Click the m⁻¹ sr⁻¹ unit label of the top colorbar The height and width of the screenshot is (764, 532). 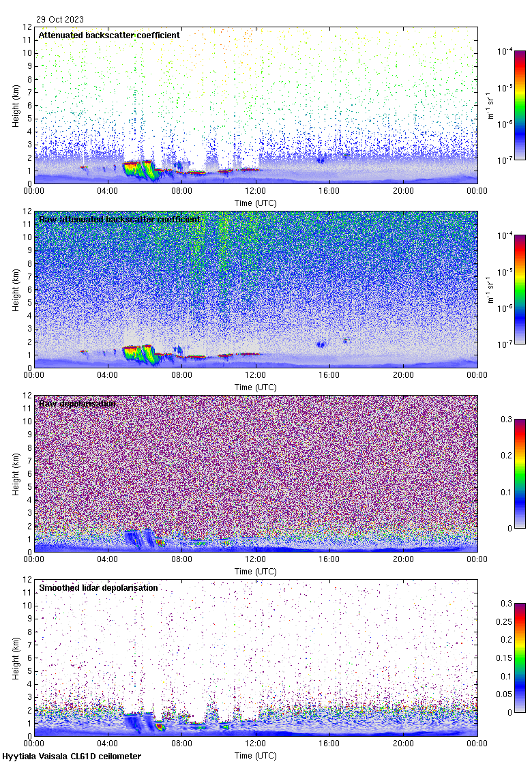pos(490,105)
